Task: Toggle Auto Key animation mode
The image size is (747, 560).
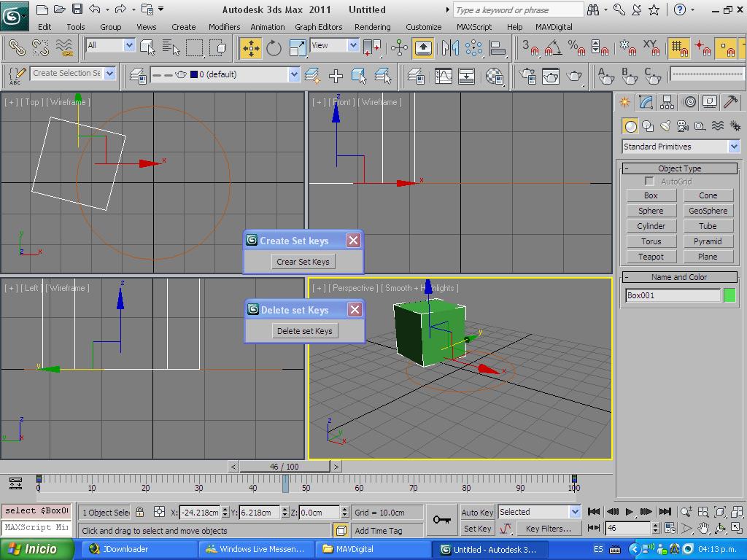Action: click(477, 513)
